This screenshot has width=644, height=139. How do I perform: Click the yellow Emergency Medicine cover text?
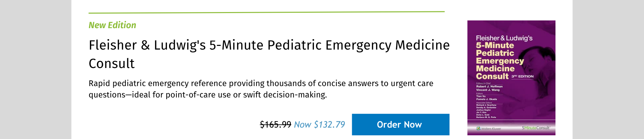499,65
